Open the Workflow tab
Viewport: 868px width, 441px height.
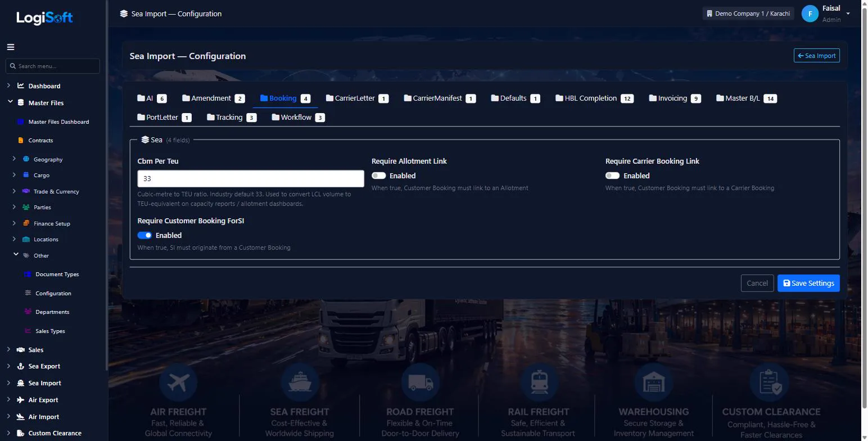(x=299, y=118)
